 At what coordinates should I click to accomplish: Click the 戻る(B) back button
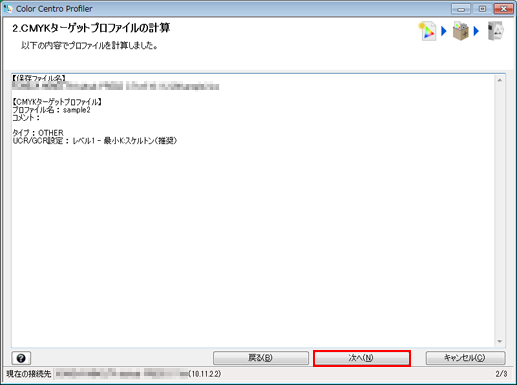pos(261,358)
